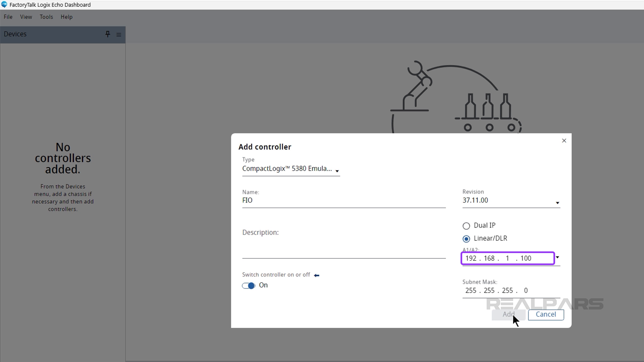This screenshot has height=362, width=644.
Task: Open the File menu
Action: tap(8, 17)
